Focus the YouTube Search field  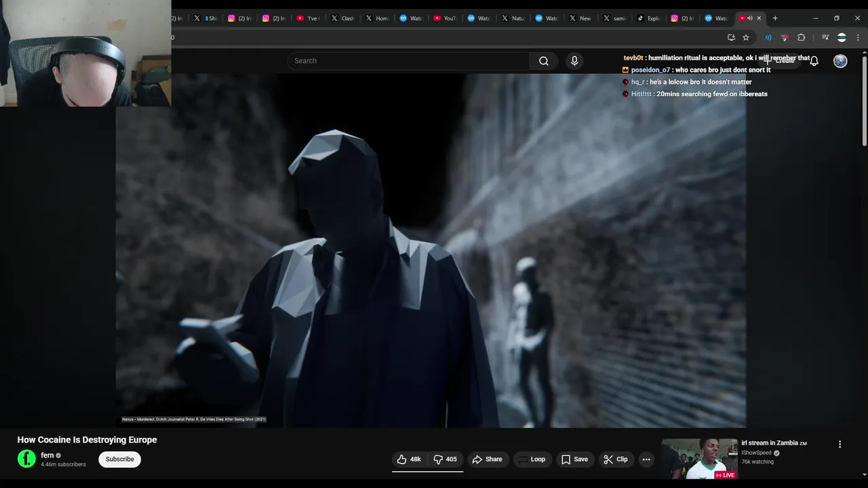[x=408, y=61]
